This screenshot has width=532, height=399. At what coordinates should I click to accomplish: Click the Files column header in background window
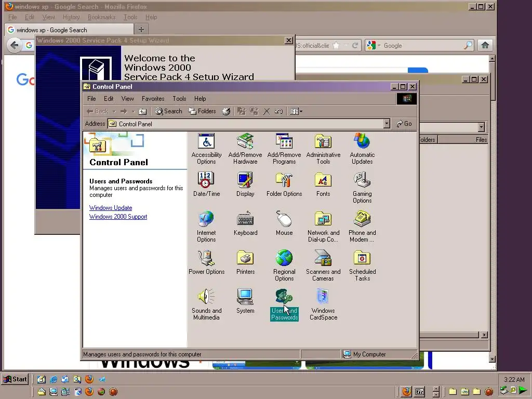(463, 139)
